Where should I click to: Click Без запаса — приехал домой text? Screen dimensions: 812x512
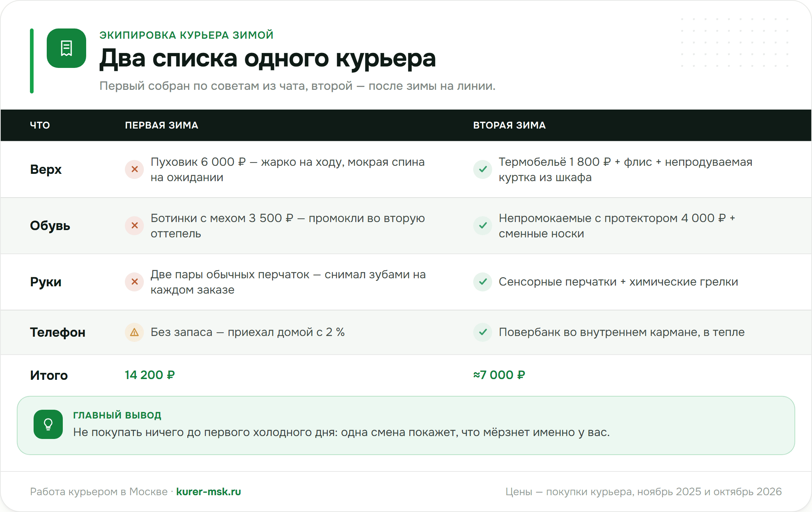[x=248, y=332]
